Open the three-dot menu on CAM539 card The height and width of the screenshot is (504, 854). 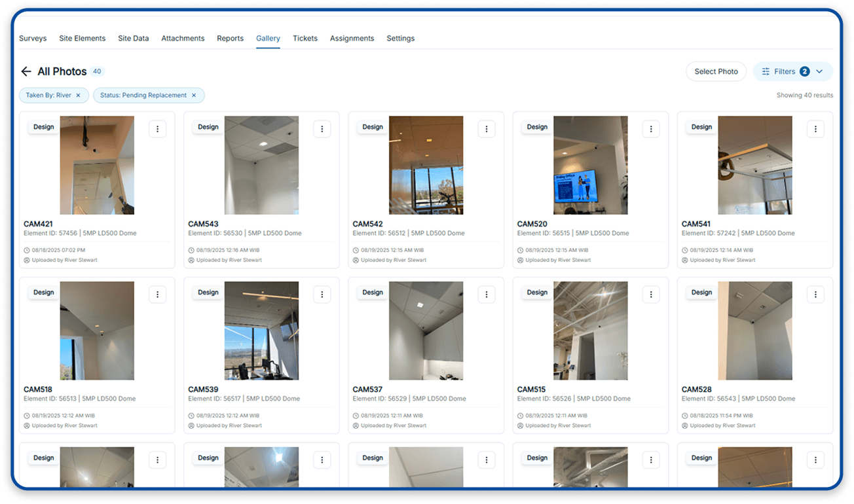click(x=322, y=295)
